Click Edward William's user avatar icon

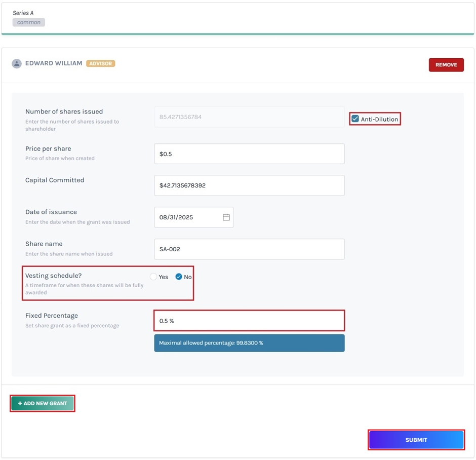point(17,64)
